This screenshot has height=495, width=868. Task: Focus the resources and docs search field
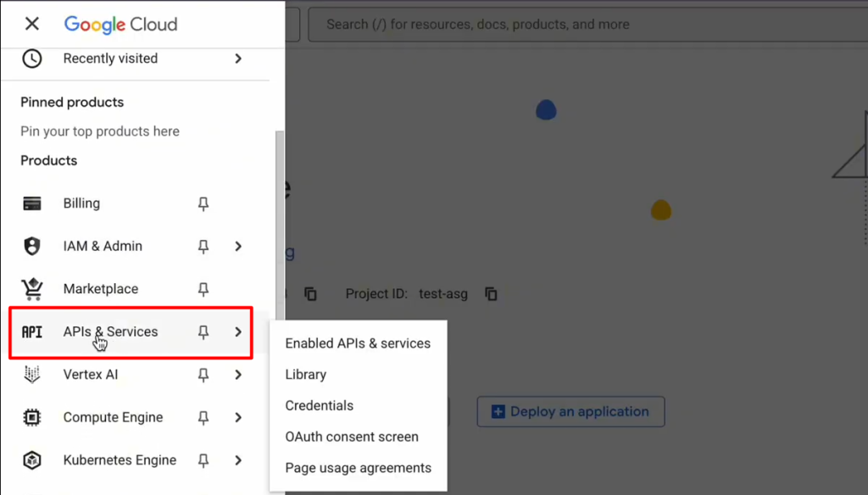pos(585,25)
